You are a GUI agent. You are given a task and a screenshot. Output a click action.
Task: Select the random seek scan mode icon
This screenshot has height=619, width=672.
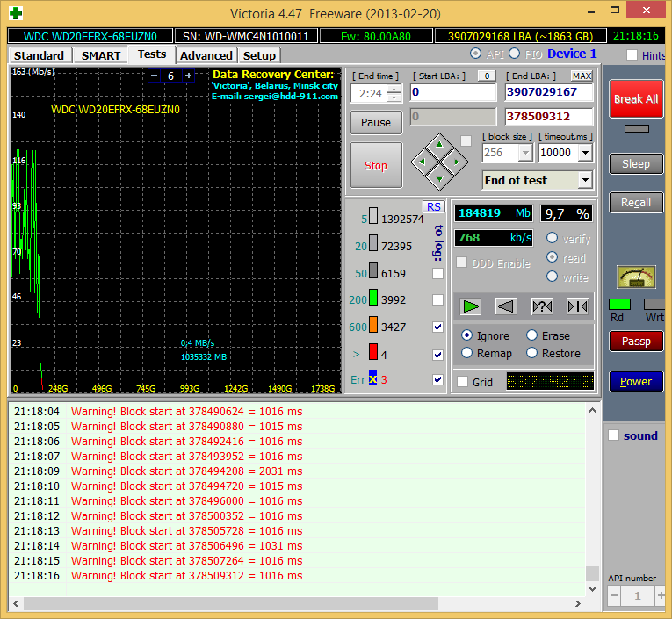point(542,306)
